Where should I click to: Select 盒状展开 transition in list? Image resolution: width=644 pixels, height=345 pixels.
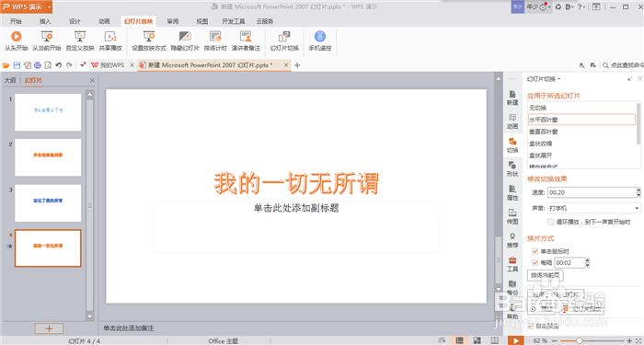(x=582, y=155)
